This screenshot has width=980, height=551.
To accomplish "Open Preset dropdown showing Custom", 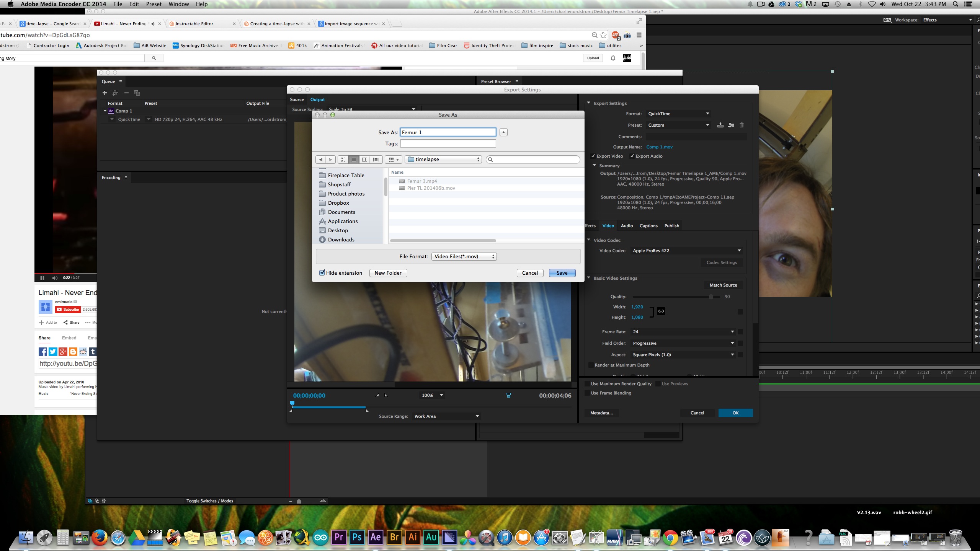I will (678, 125).
